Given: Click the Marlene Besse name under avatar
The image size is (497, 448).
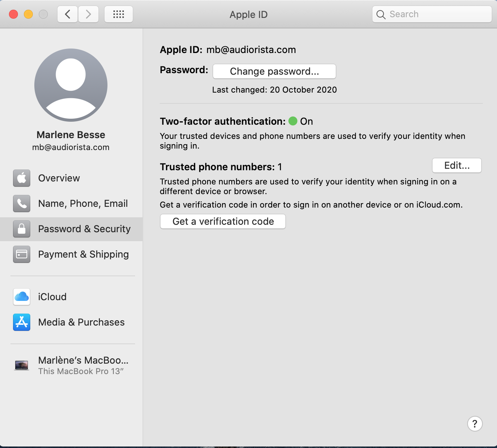Looking at the screenshot, I should pos(71,135).
